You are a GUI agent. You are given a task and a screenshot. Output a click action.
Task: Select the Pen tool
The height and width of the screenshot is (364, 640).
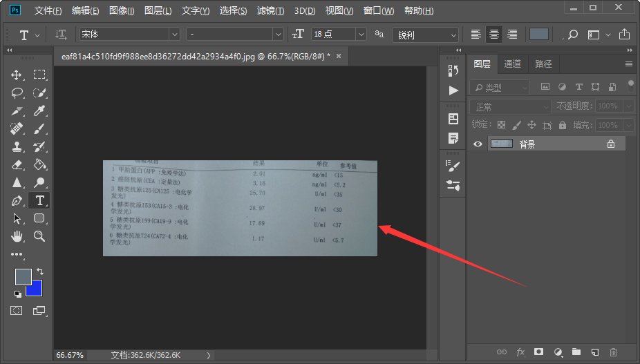click(x=17, y=200)
